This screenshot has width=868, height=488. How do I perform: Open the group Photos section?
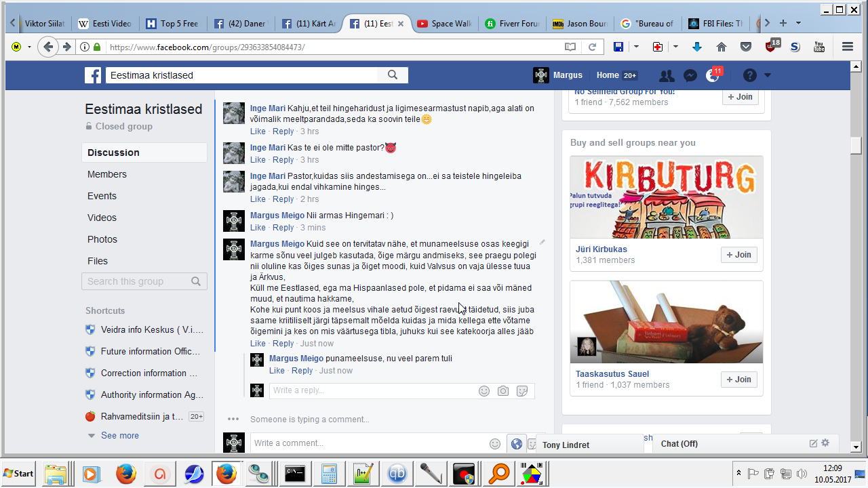coord(102,239)
